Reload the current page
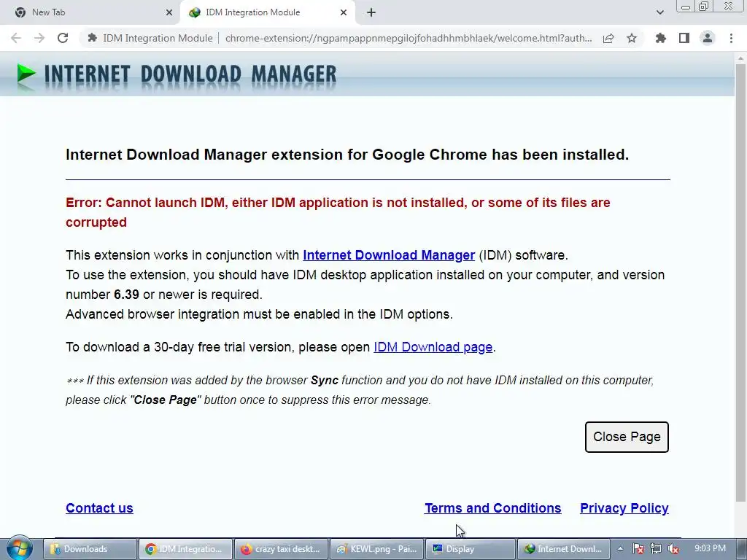 tap(63, 38)
